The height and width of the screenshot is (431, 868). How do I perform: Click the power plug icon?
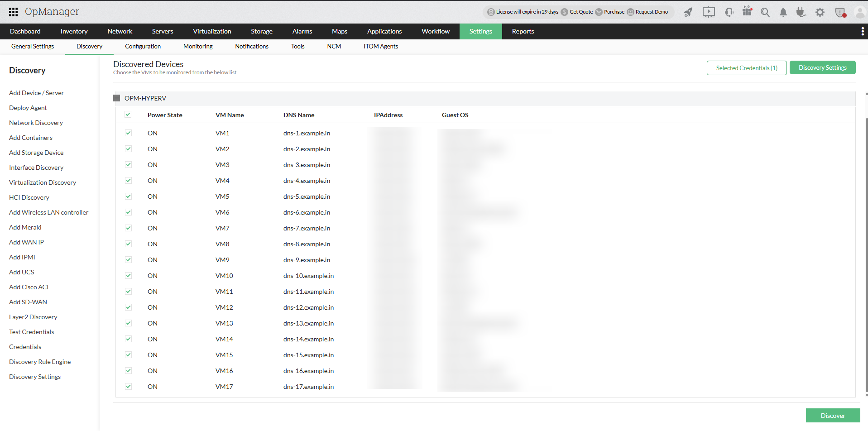[801, 12]
